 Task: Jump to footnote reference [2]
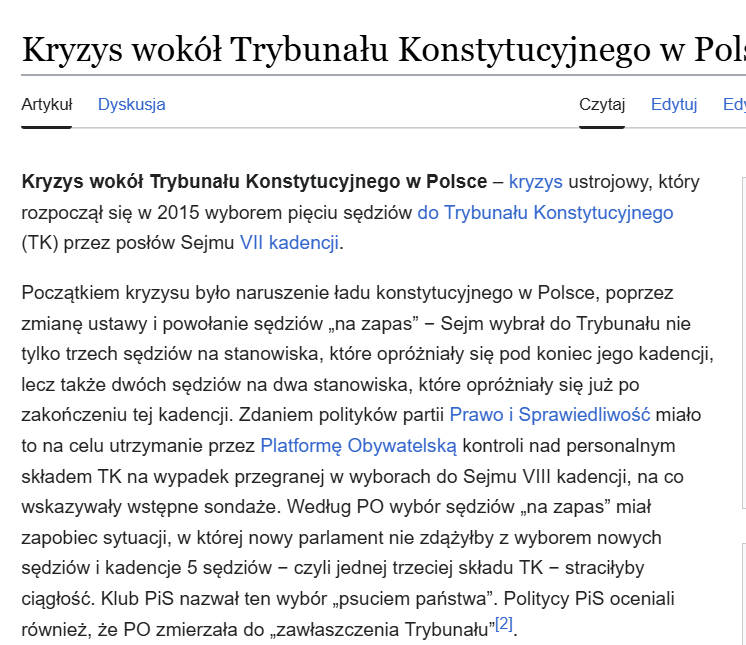(x=503, y=623)
